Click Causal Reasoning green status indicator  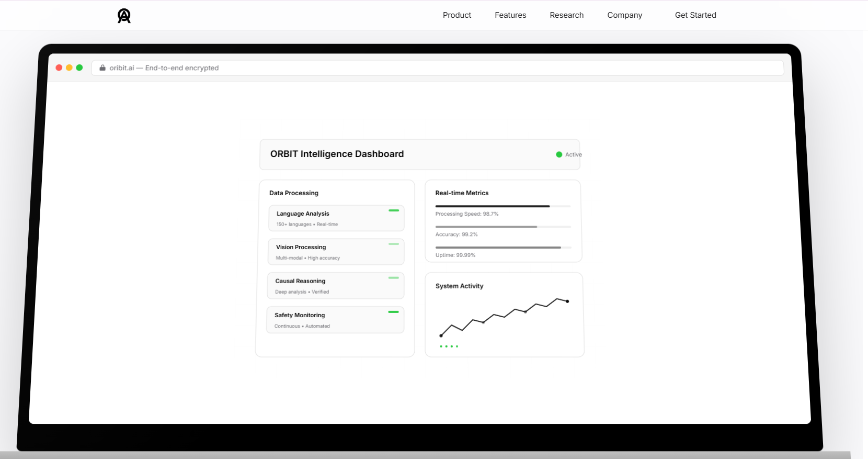(x=394, y=278)
